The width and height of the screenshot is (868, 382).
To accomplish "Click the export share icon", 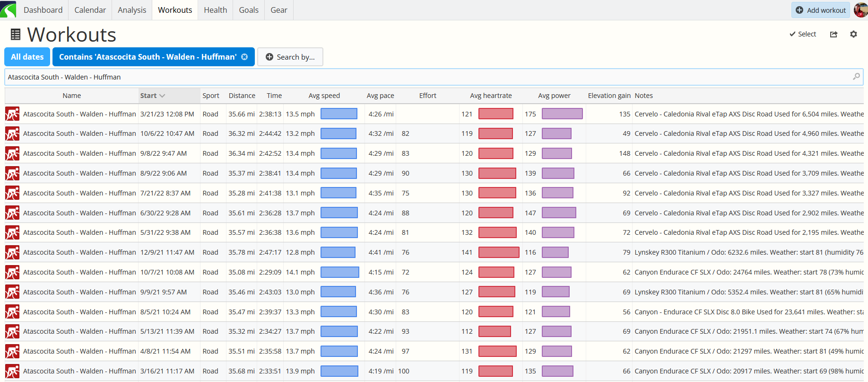I will (x=833, y=34).
